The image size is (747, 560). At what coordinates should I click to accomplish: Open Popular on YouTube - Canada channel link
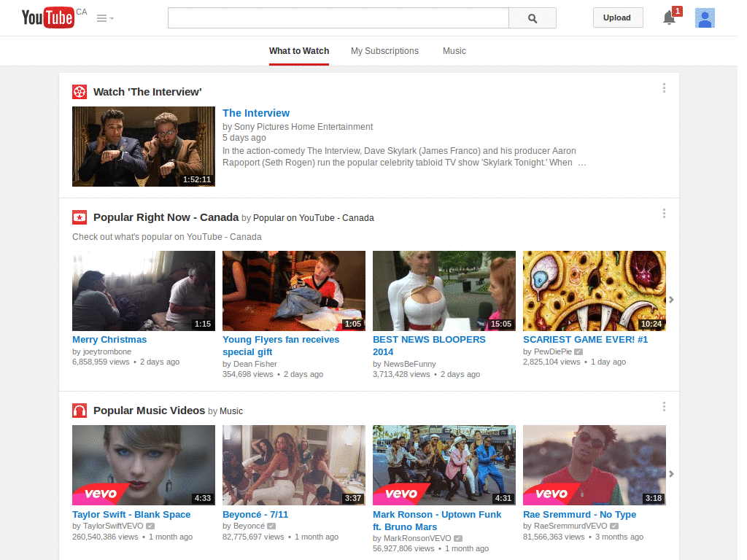(313, 218)
